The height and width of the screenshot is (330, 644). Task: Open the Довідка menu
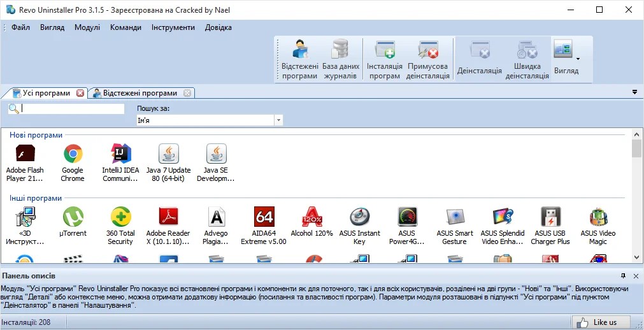218,27
